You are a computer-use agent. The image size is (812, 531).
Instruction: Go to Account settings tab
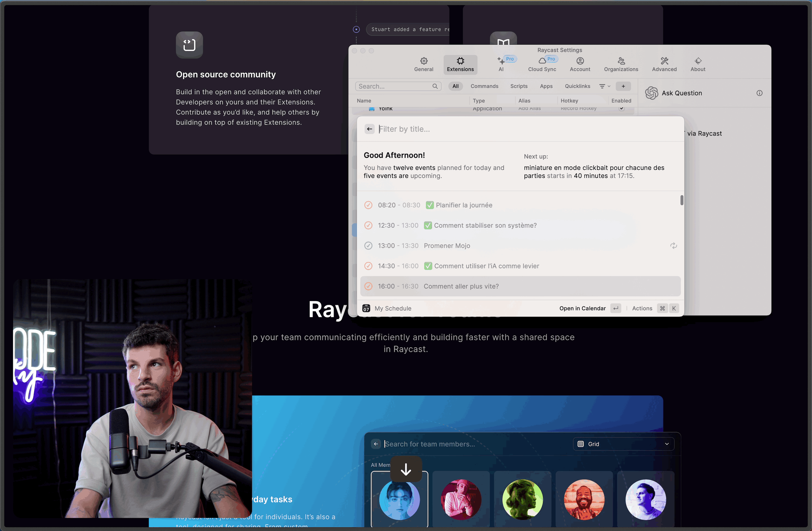(580, 64)
